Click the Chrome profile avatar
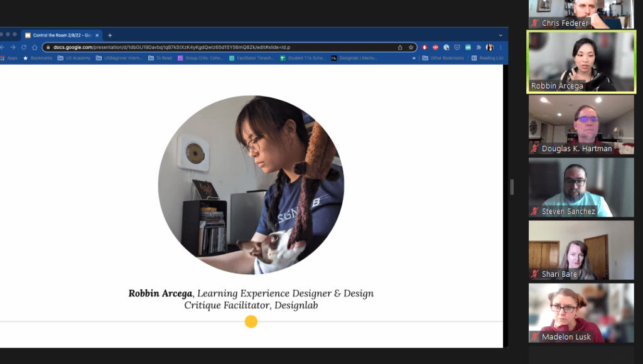This screenshot has width=643, height=364. [489, 47]
